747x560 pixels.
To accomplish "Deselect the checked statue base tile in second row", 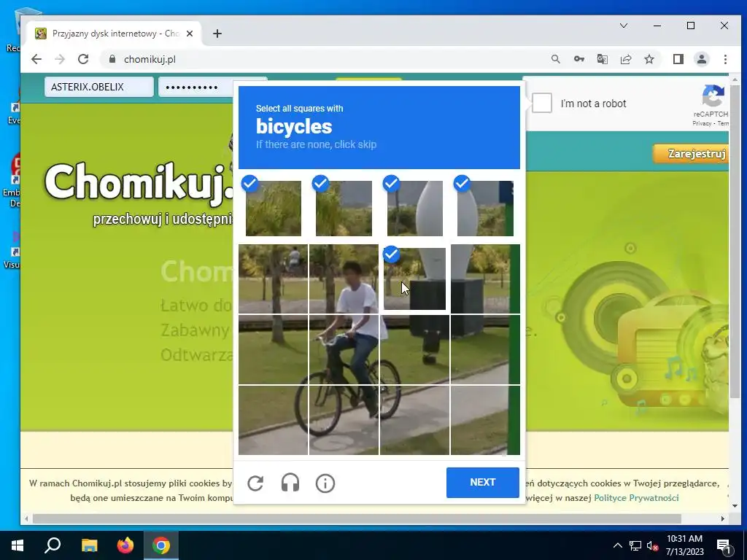I will coord(414,279).
